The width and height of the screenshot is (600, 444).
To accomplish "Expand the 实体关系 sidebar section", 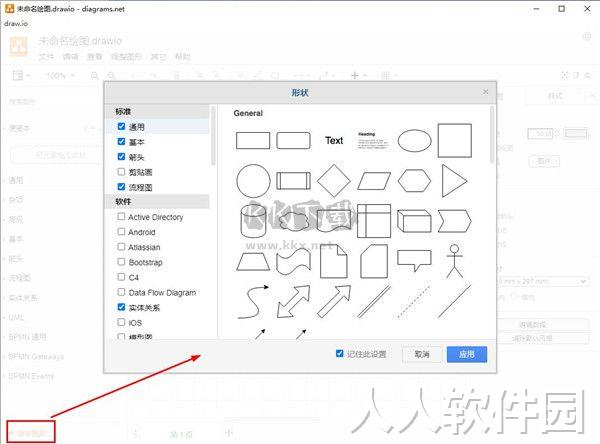I will point(23,297).
